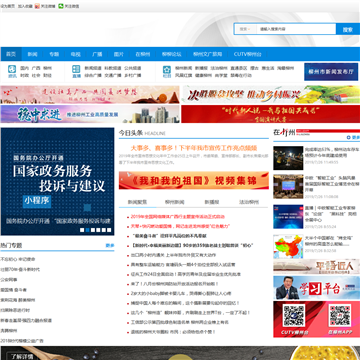
Task: Open the conference hall news thumbnail
Action: [288, 187]
